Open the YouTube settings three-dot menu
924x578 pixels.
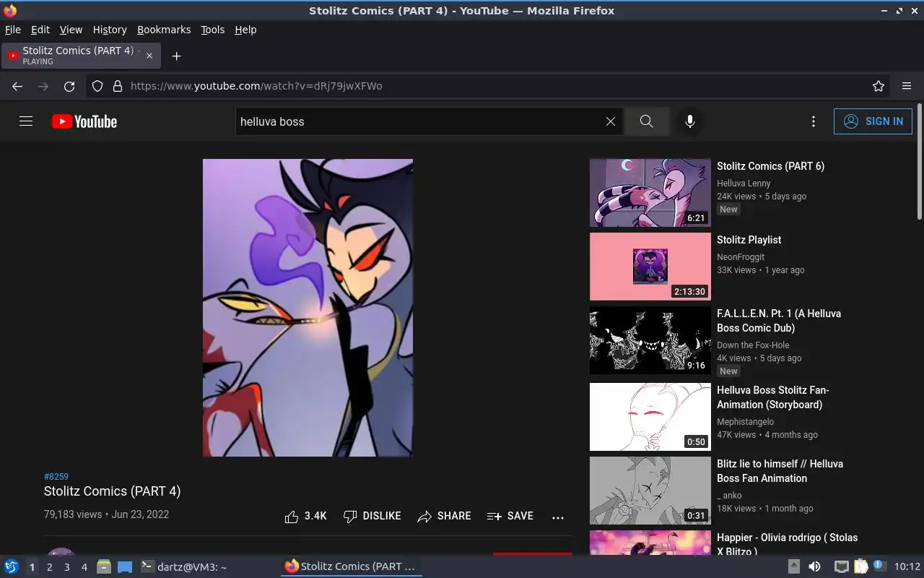(x=814, y=121)
